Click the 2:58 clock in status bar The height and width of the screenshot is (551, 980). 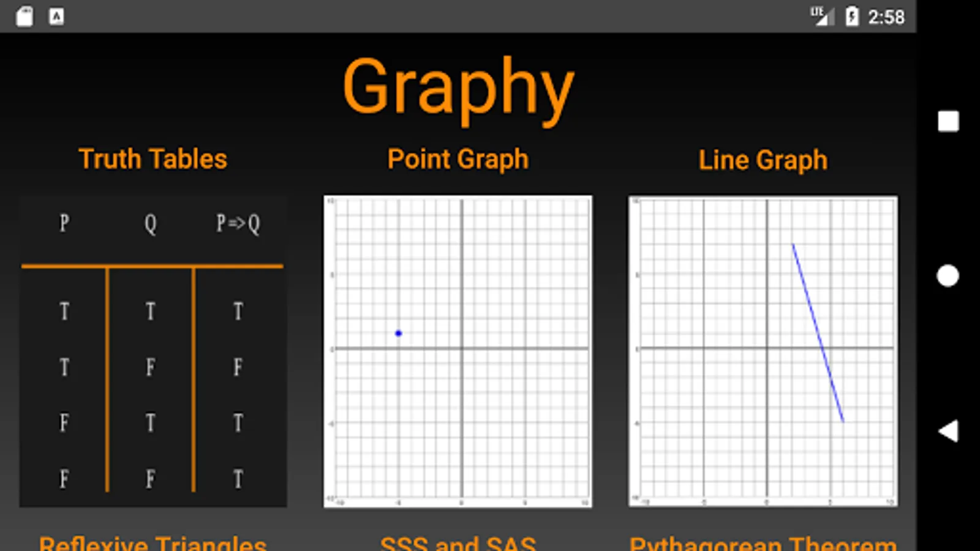click(x=886, y=17)
